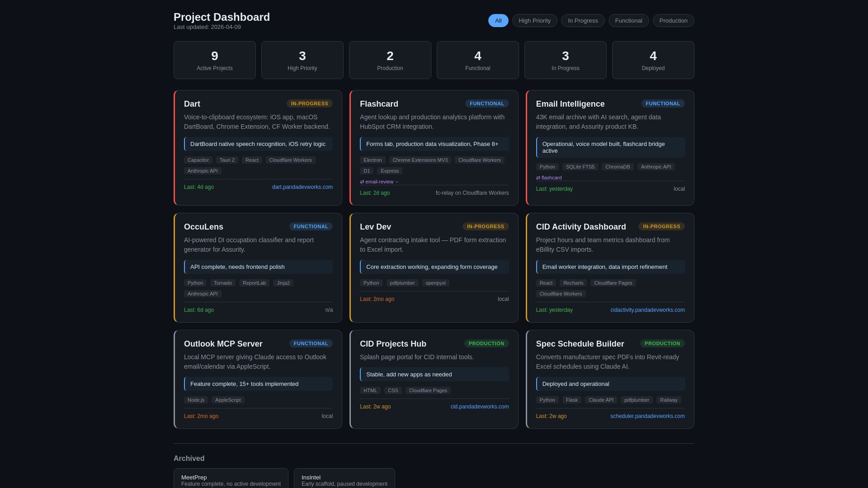The height and width of the screenshot is (488, 868).
Task: Click the openpyxl tag on Lev Dev
Action: (436, 283)
